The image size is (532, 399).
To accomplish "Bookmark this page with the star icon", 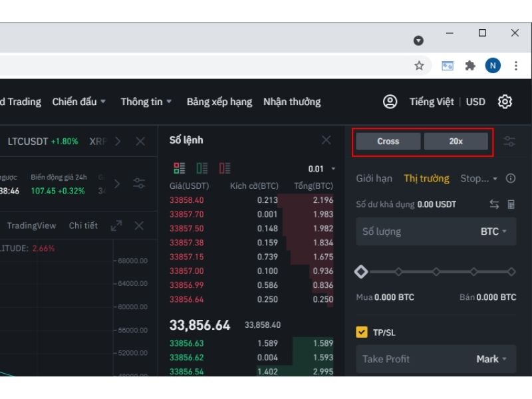I will tap(419, 65).
